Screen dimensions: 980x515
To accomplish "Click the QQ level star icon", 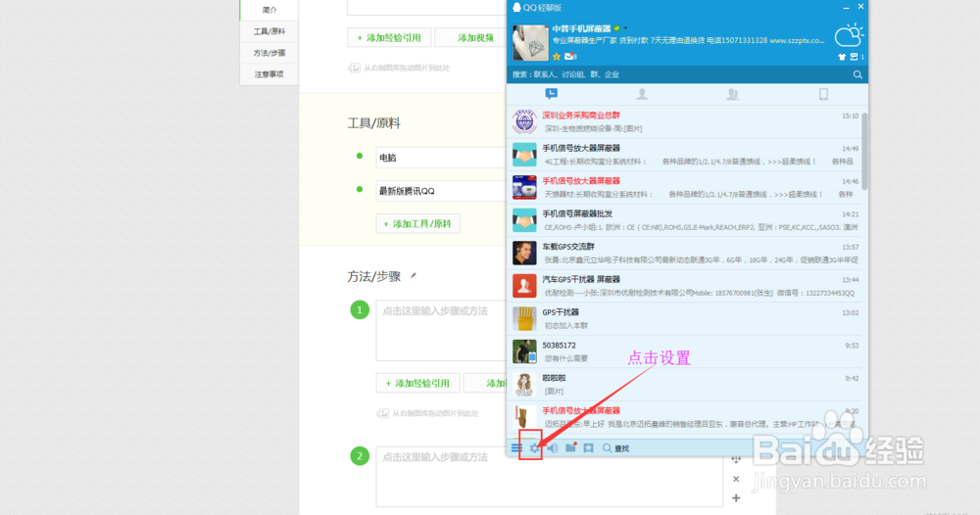I will pos(557,56).
